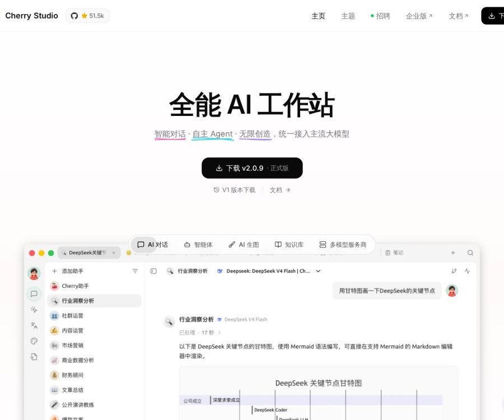Click the translate sidebar icon
The width and height of the screenshot is (504, 420).
(x=34, y=325)
